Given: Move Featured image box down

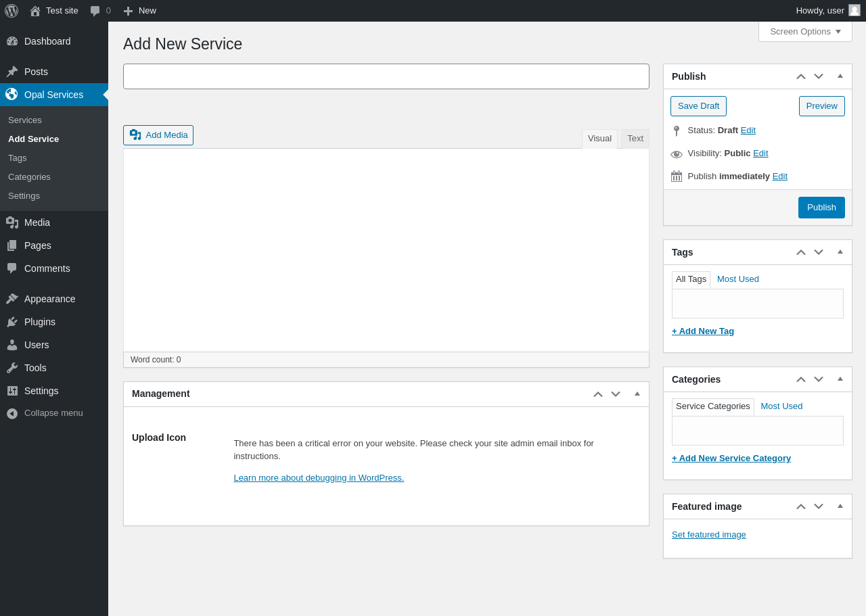Looking at the screenshot, I should click(x=819, y=506).
